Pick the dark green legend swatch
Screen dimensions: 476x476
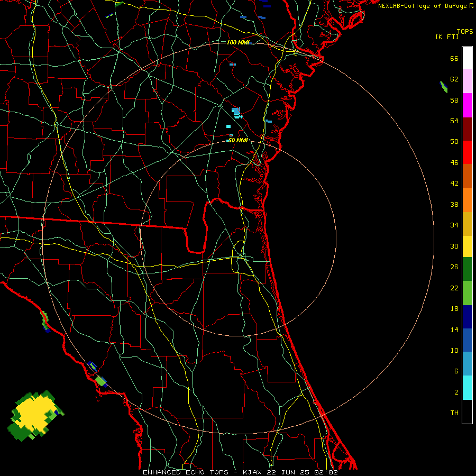(x=467, y=269)
